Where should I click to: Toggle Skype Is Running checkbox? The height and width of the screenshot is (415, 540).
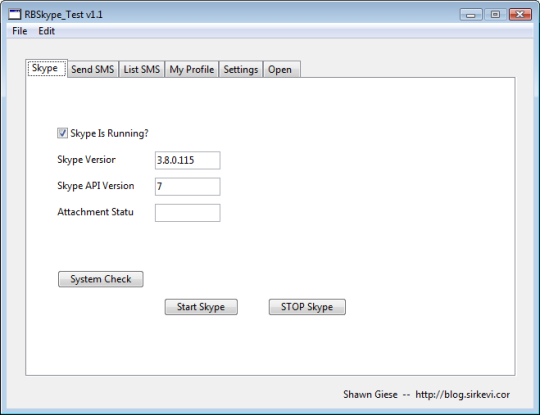pos(62,133)
